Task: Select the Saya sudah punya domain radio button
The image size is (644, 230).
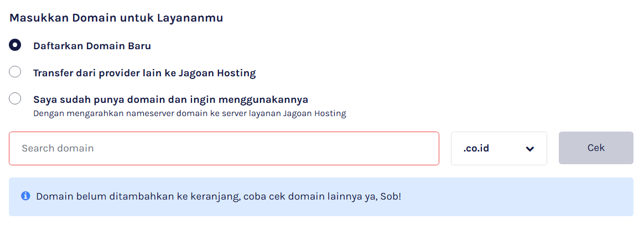Action: (15, 99)
